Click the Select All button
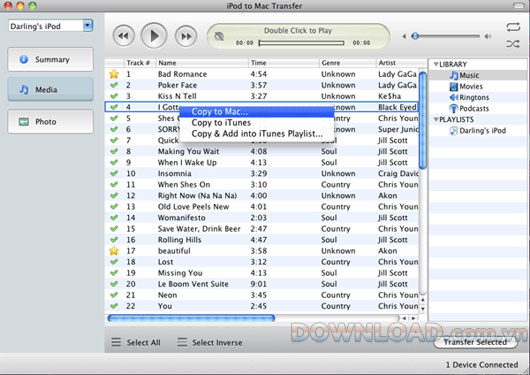This screenshot has height=375, width=530. tap(136, 343)
